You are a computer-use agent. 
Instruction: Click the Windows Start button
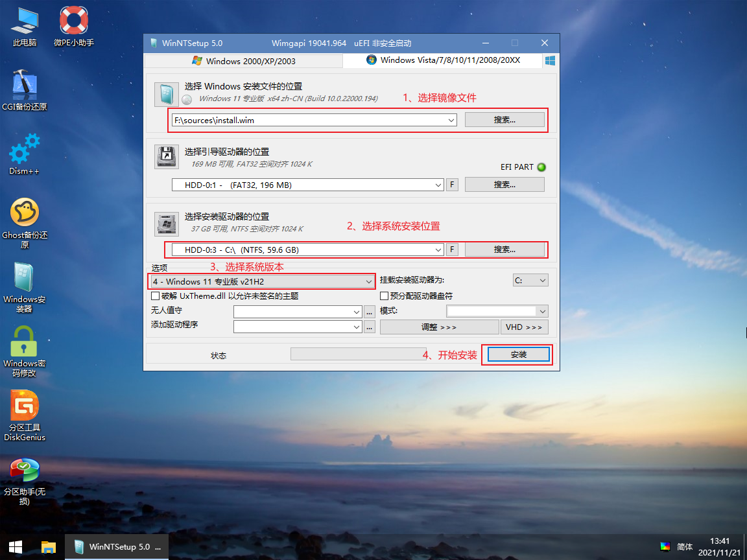pos(16,546)
